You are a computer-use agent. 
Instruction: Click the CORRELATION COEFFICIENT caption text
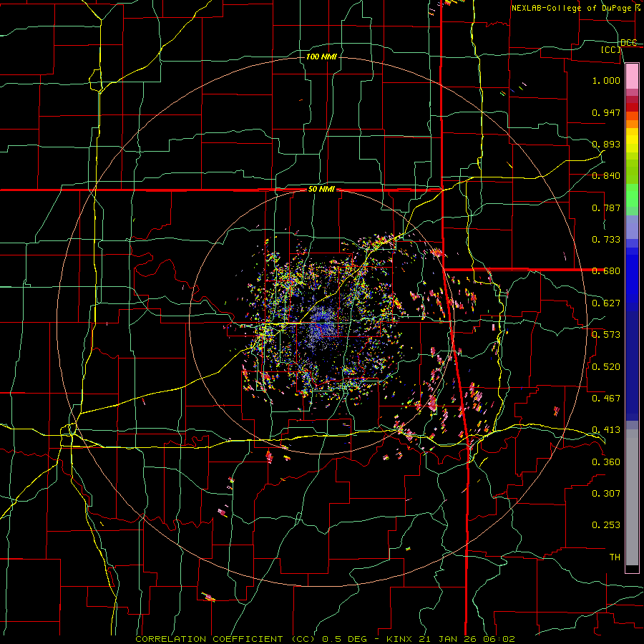209,639
